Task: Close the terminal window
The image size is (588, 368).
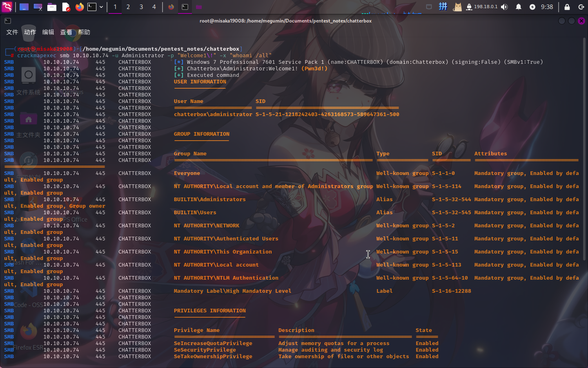Action: coord(581,21)
